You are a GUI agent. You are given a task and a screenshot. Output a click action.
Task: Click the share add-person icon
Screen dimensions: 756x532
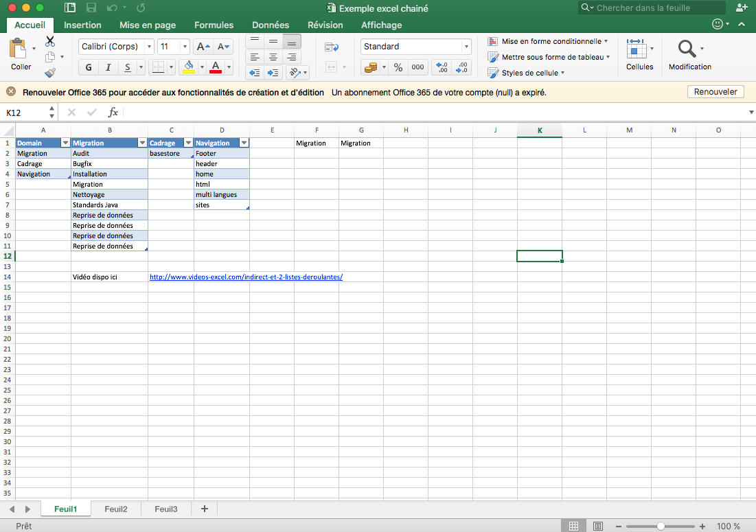coord(742,8)
